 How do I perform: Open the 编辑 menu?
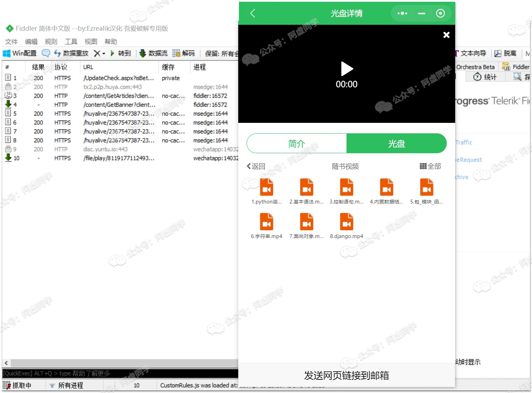(x=31, y=42)
